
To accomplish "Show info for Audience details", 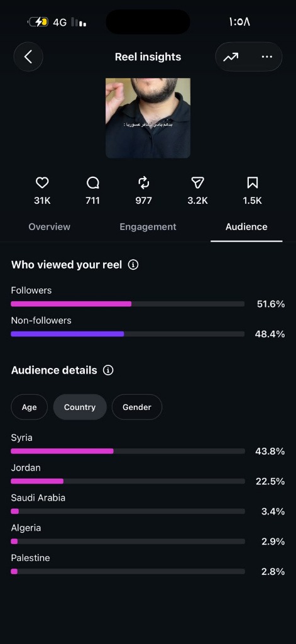I will click(x=108, y=370).
